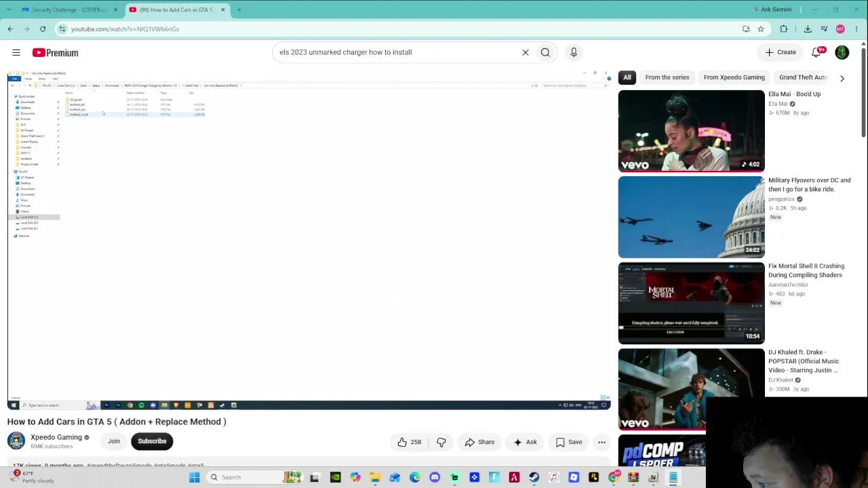Image resolution: width=868 pixels, height=488 pixels.
Task: Open Military Flyovers over DC video title
Action: [x=809, y=184]
